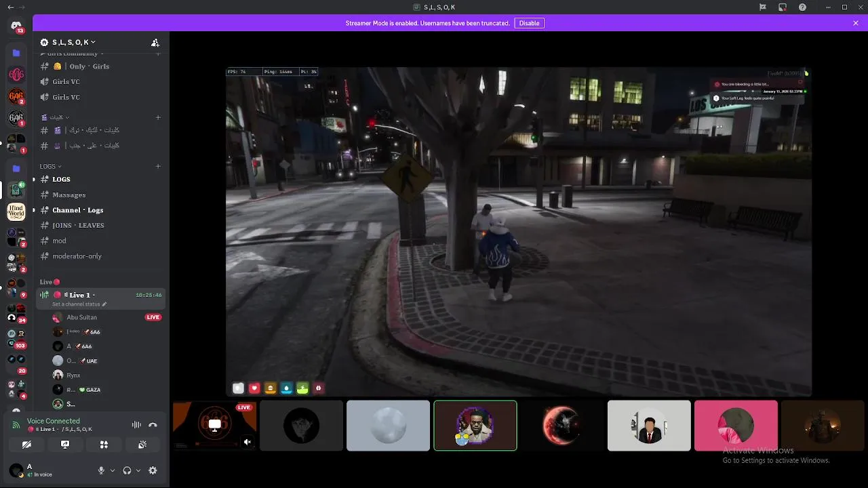The width and height of the screenshot is (868, 488).
Task: Collapse the LOGS category
Action: tap(50, 166)
